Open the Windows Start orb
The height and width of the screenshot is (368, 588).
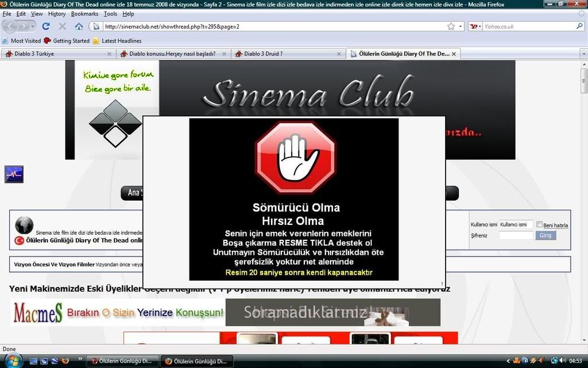11,361
